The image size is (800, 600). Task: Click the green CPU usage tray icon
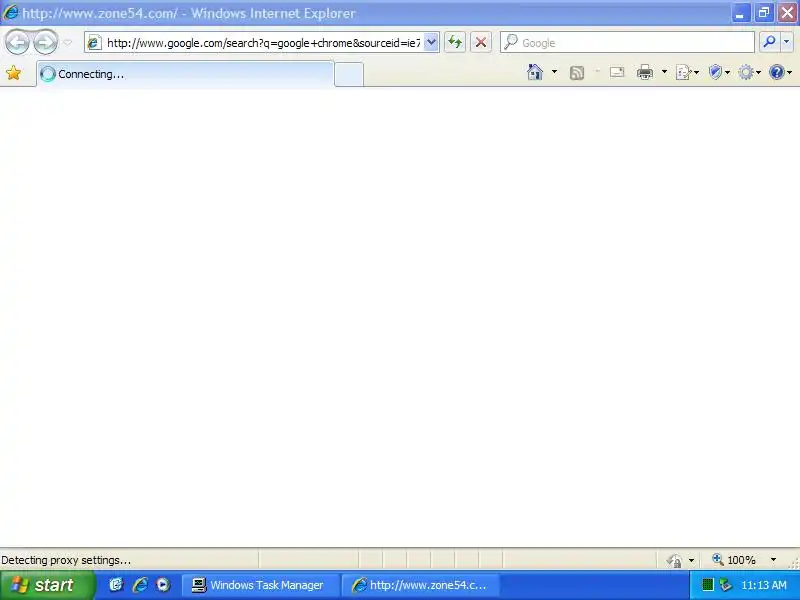tap(707, 585)
